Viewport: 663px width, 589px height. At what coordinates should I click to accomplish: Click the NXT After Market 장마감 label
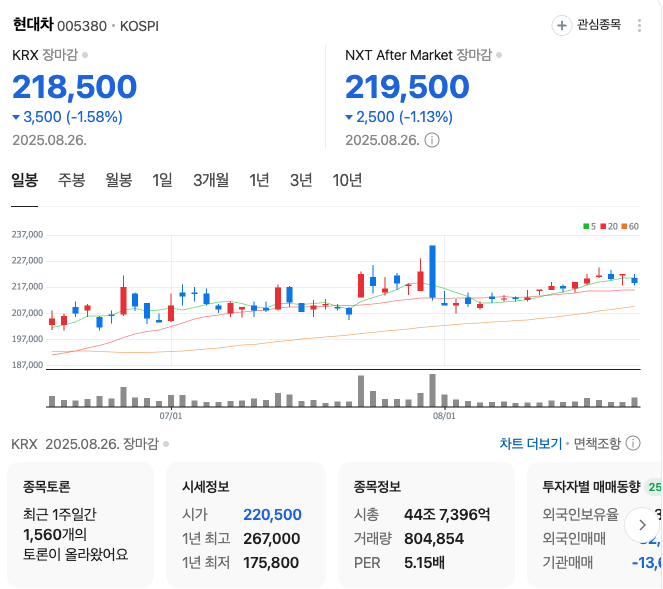coord(419,55)
